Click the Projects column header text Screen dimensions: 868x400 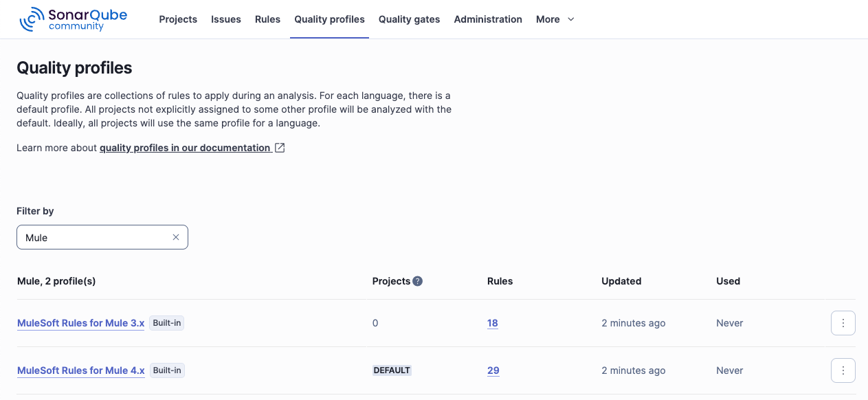tap(391, 281)
